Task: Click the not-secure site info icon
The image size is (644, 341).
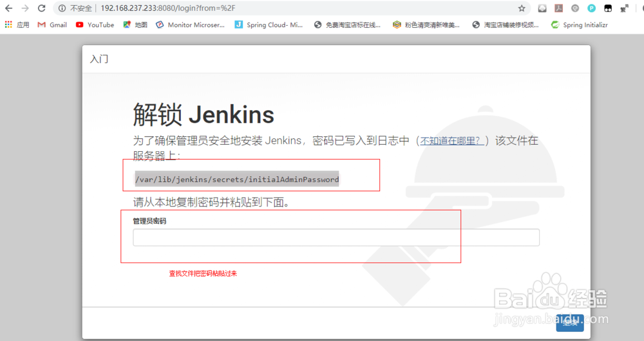Action: (62, 8)
